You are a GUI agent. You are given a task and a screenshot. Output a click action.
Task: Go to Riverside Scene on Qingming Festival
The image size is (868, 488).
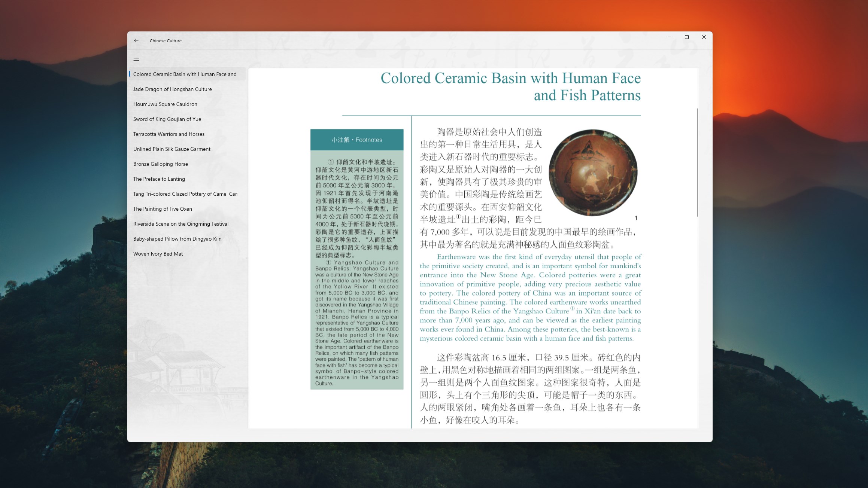pos(181,224)
